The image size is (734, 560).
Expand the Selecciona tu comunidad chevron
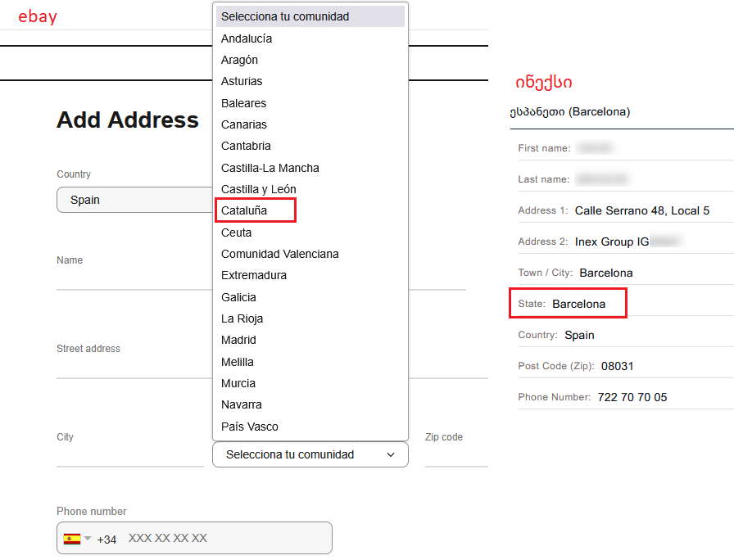coord(391,454)
